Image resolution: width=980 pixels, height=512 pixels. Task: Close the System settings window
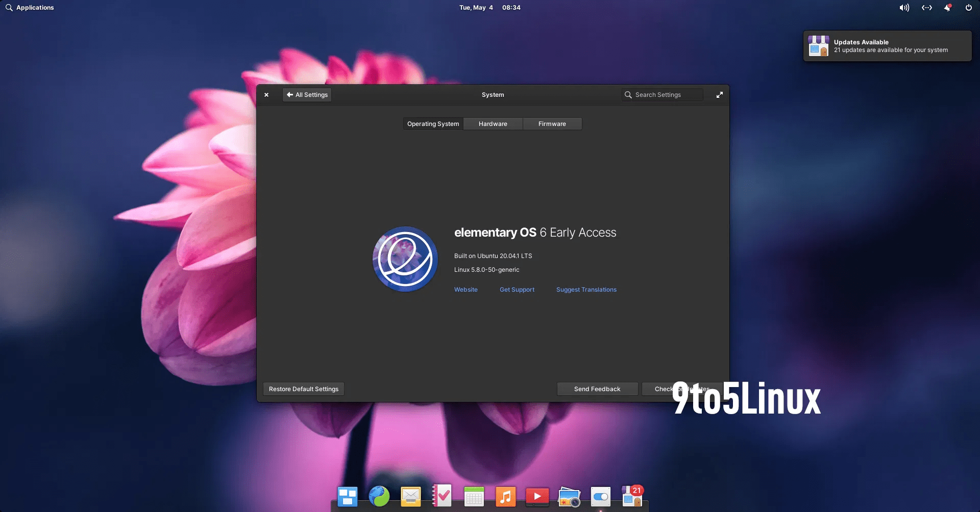coord(266,95)
